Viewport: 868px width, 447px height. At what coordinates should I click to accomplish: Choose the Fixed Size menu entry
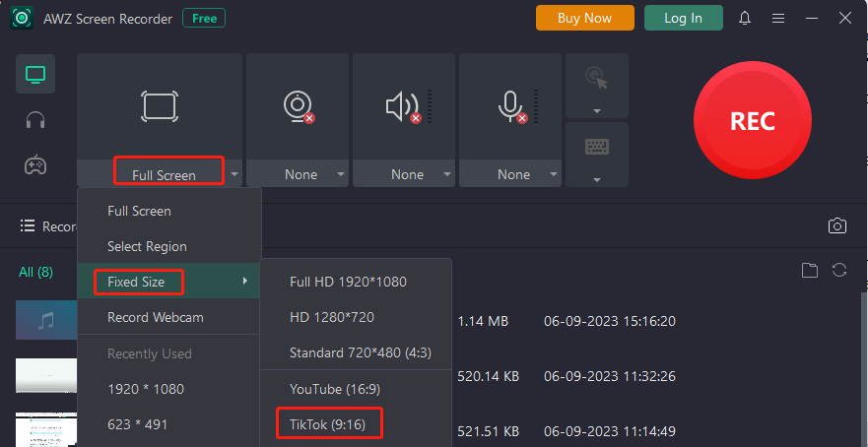tap(168, 281)
